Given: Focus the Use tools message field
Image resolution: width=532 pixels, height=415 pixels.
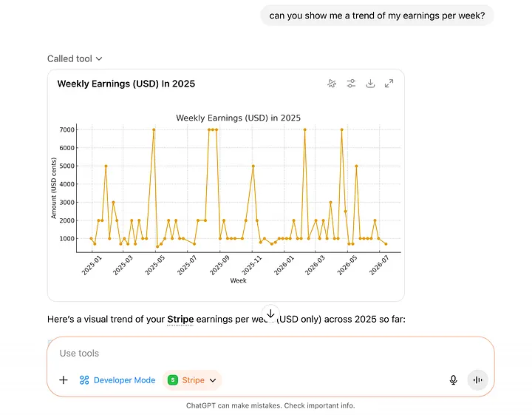Looking at the screenshot, I should (x=251, y=354).
